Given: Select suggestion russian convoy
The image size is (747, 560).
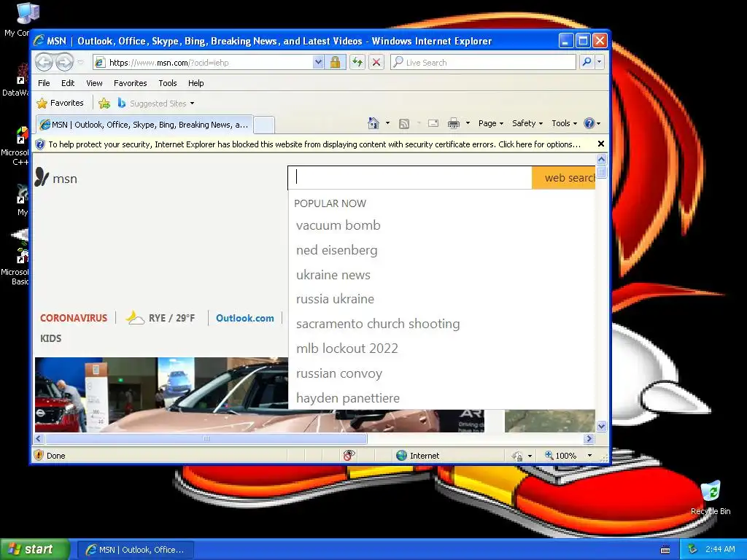Looking at the screenshot, I should click(339, 373).
